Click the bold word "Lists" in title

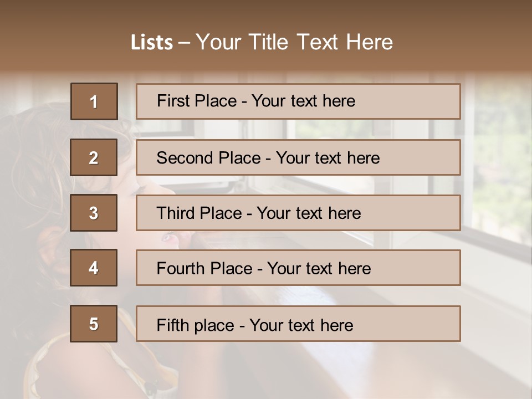(151, 43)
